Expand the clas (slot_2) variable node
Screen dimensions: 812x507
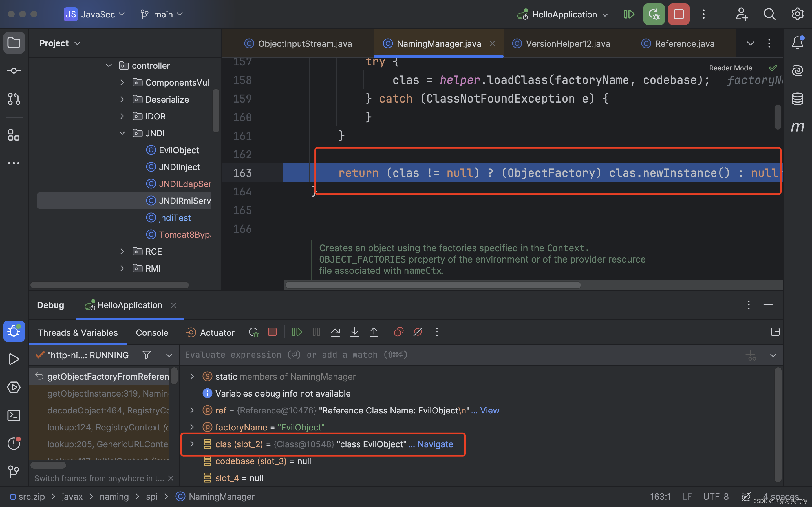click(192, 444)
